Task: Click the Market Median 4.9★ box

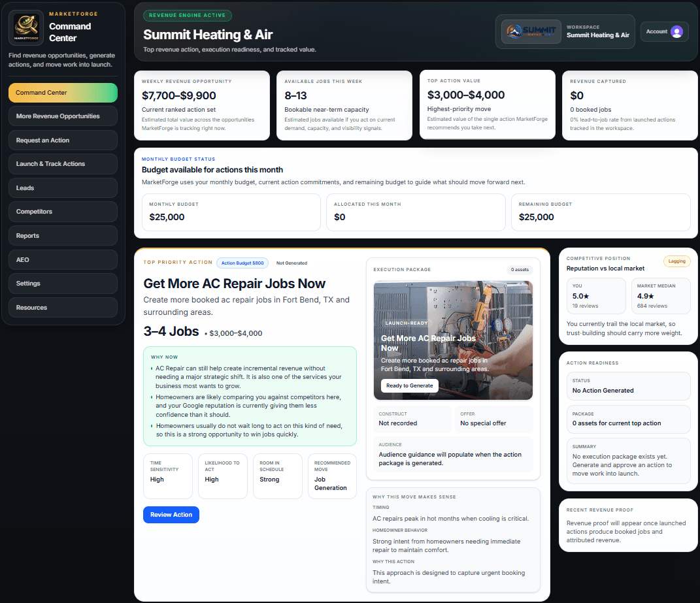Action: [661, 296]
